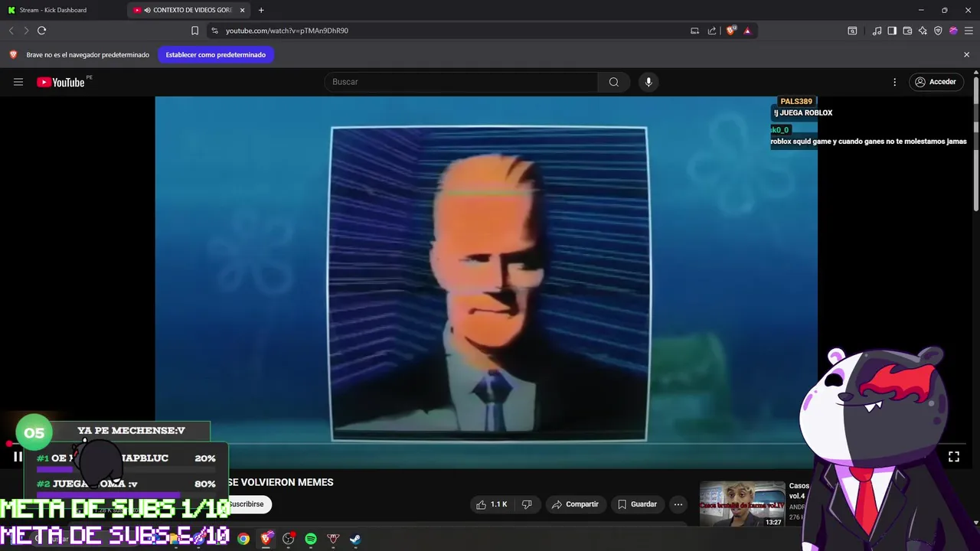The image size is (980, 551).
Task: Close the CONTEXTO DE VIDEOS tab
Action: (242, 10)
